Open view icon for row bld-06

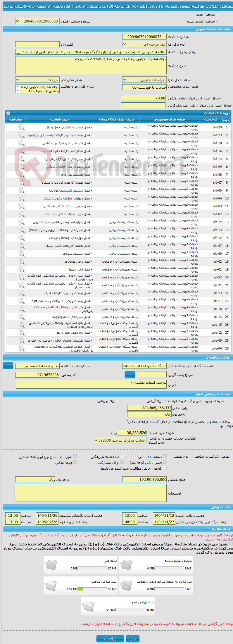point(21,190)
